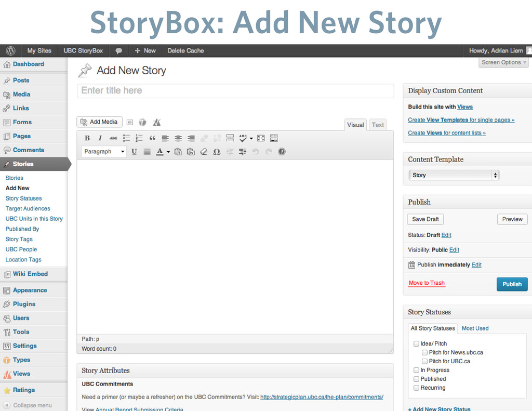Switch to the Most Used statuses tab

(475, 328)
